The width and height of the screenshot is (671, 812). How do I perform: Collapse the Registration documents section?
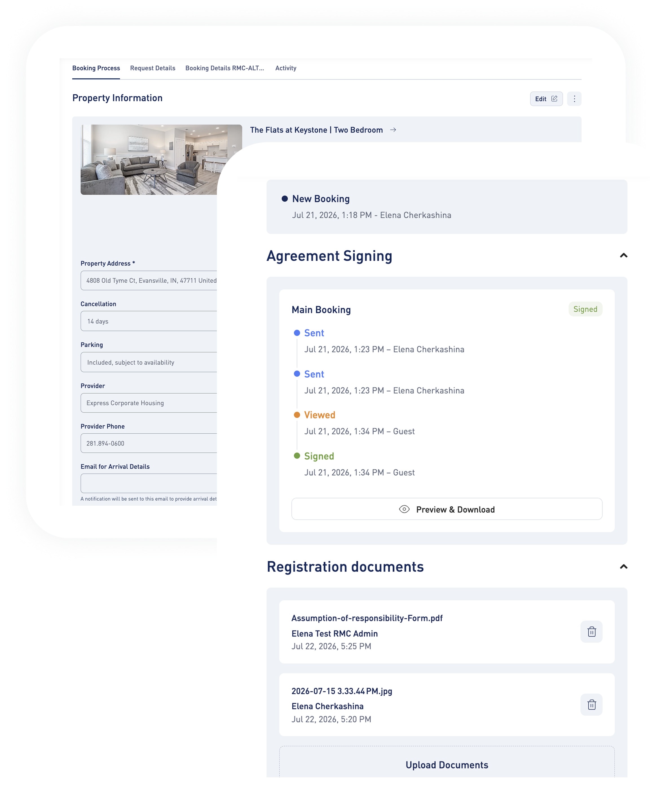pyautogui.click(x=623, y=567)
